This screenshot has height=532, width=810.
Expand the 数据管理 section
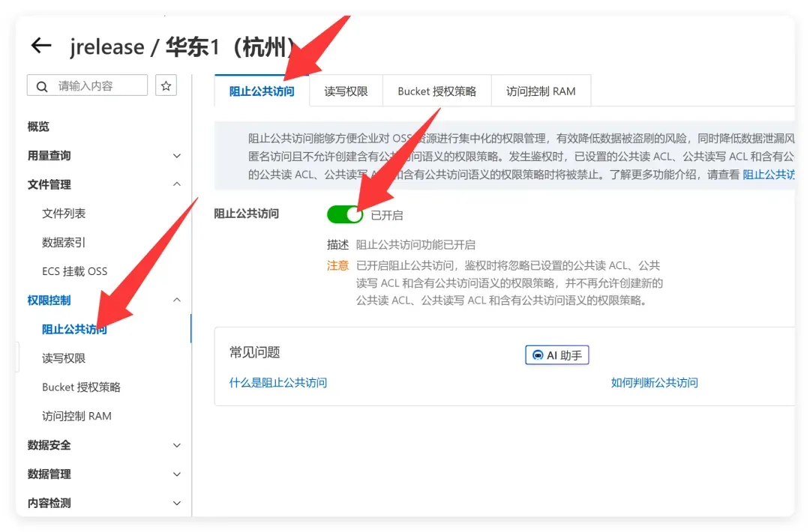click(x=177, y=474)
